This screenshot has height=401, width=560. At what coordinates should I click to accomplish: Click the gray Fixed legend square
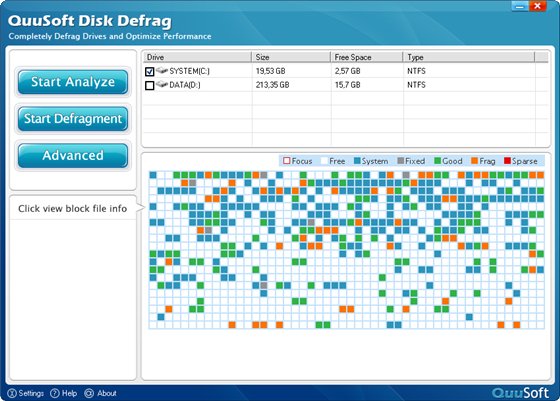pos(401,161)
